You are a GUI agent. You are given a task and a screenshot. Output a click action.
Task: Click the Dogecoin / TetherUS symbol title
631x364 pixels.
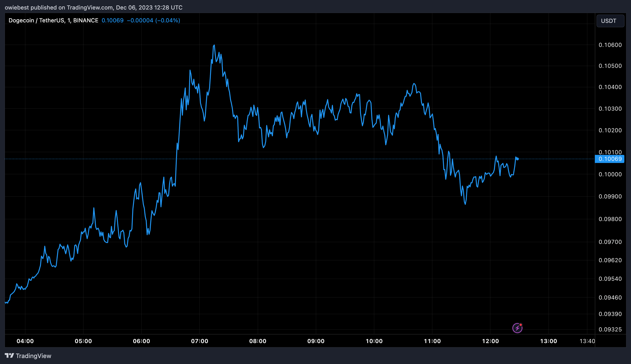click(x=53, y=20)
